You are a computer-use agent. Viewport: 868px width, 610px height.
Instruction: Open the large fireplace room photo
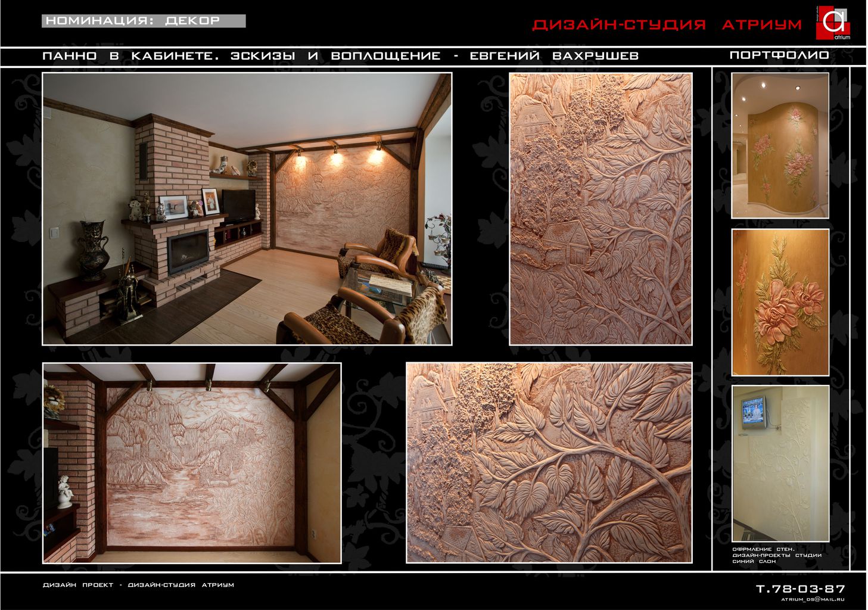pos(247,208)
